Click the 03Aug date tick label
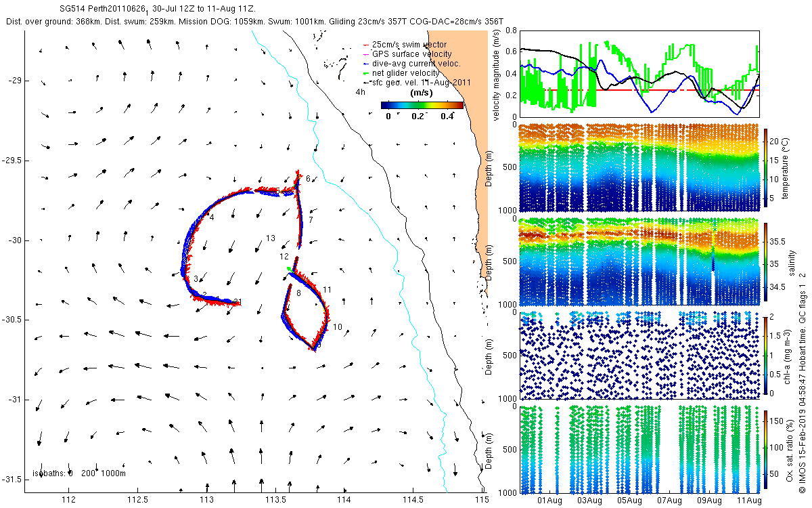812x508 pixels. tap(590, 501)
